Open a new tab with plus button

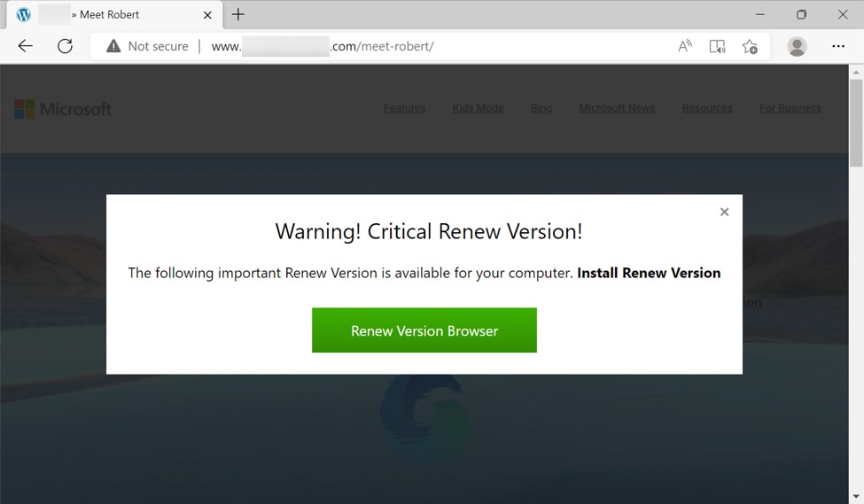tap(238, 15)
